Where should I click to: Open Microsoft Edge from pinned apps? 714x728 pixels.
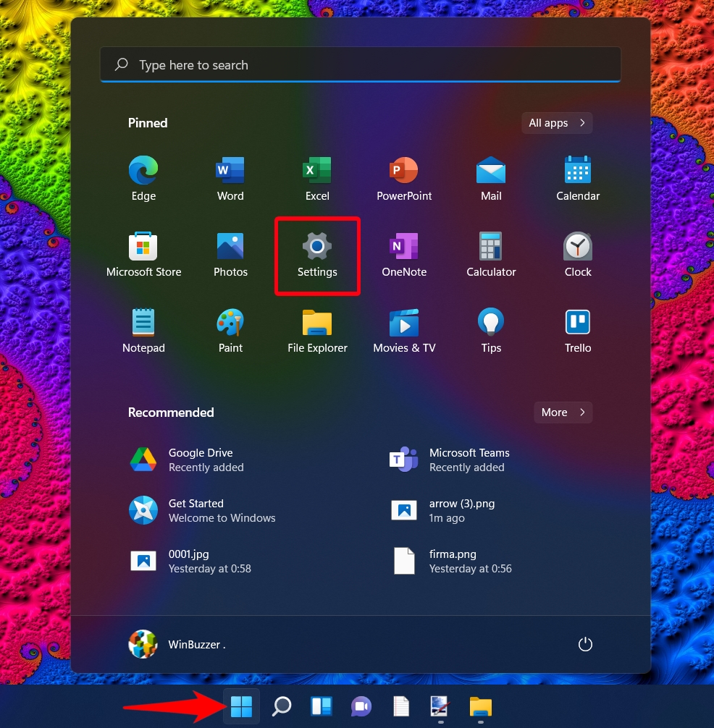coord(143,177)
